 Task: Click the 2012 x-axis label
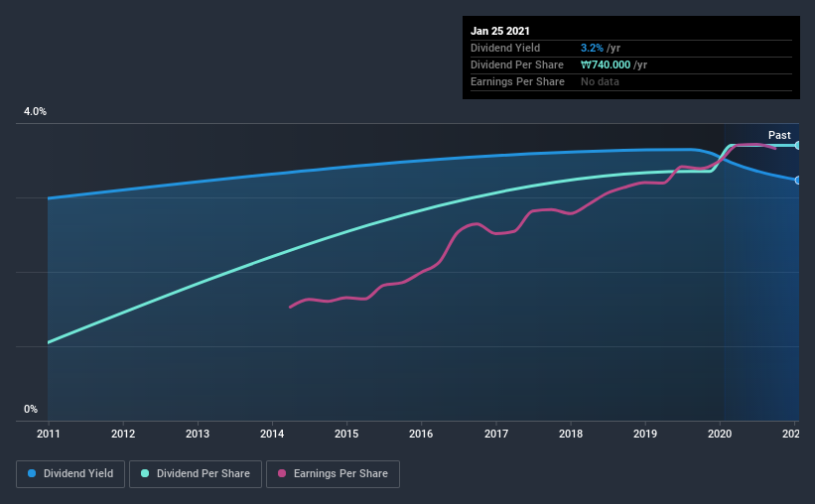pyautogui.click(x=123, y=434)
